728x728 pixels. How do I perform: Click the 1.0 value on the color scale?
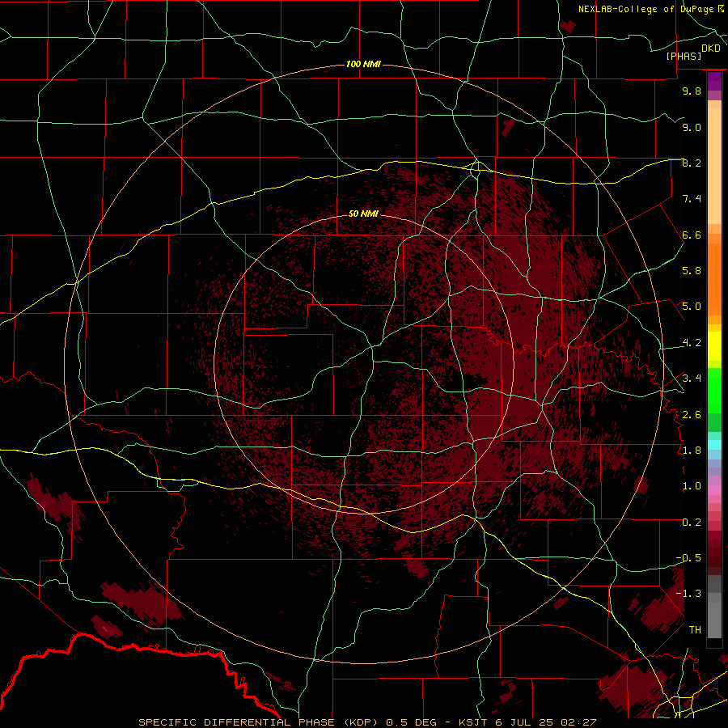point(692,486)
